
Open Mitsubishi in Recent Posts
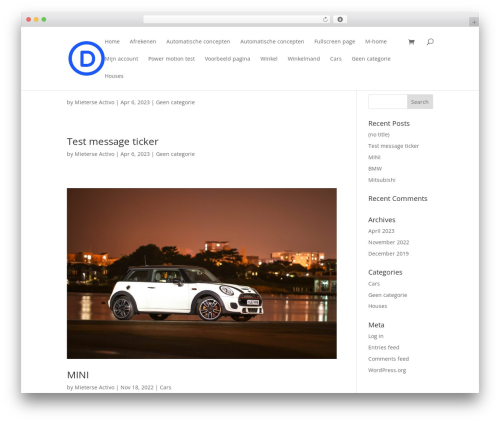(381, 180)
